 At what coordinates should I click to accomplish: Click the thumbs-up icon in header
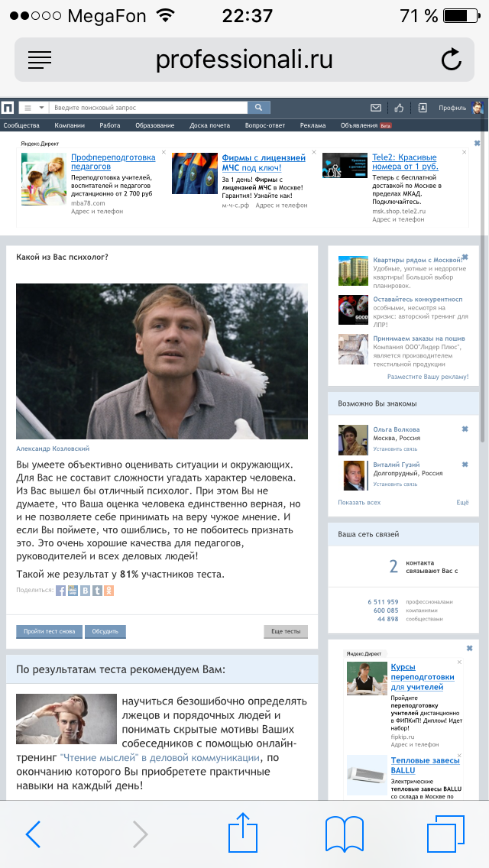pos(399,108)
